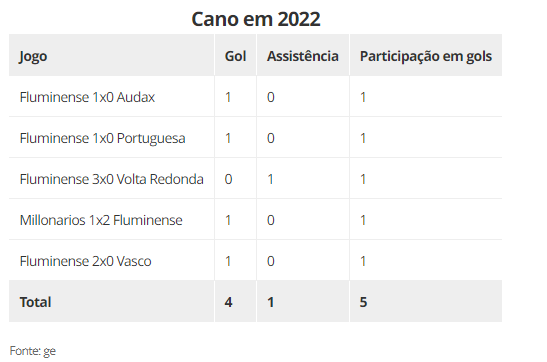Click the Assistência value for Volta Redonda game
The height and width of the screenshot is (362, 547).
coord(270,179)
